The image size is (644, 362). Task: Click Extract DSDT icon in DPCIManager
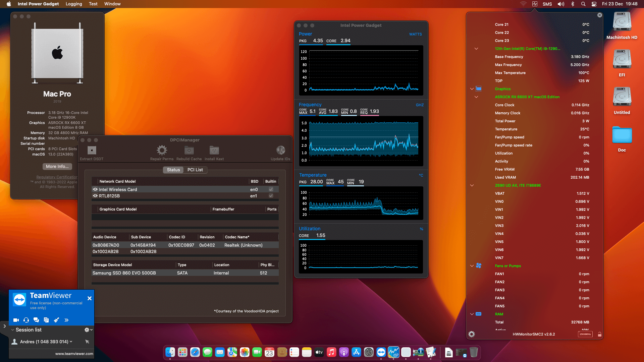[x=92, y=150]
